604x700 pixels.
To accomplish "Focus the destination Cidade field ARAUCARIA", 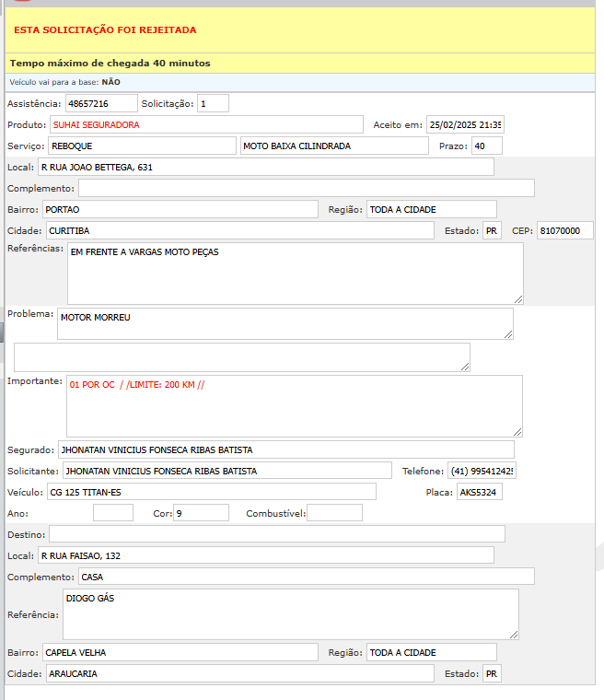I will pos(238,673).
